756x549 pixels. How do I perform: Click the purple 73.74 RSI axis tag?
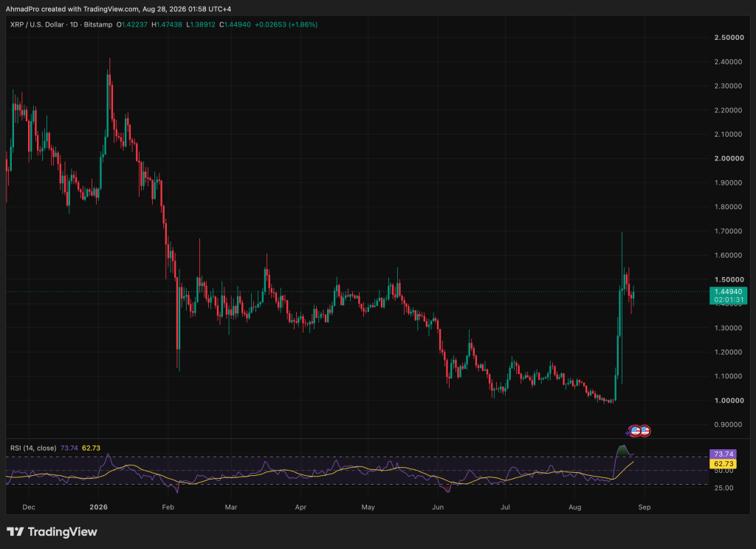(724, 454)
